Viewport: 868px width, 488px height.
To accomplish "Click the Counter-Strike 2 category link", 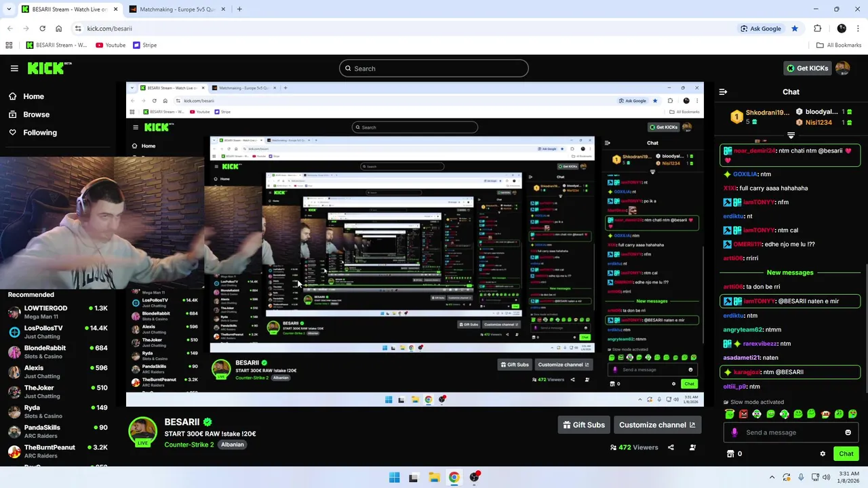I will (189, 445).
